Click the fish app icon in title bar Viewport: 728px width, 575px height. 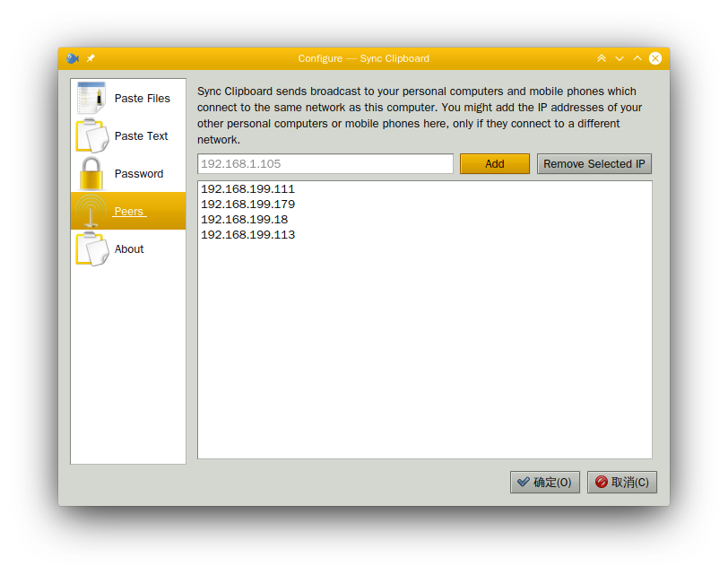(73, 58)
